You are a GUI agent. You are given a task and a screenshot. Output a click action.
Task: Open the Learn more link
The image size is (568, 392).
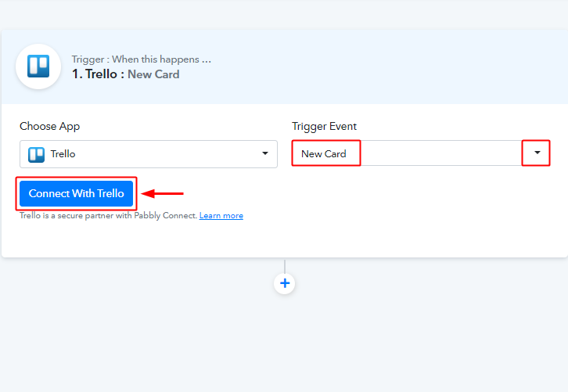tap(221, 216)
